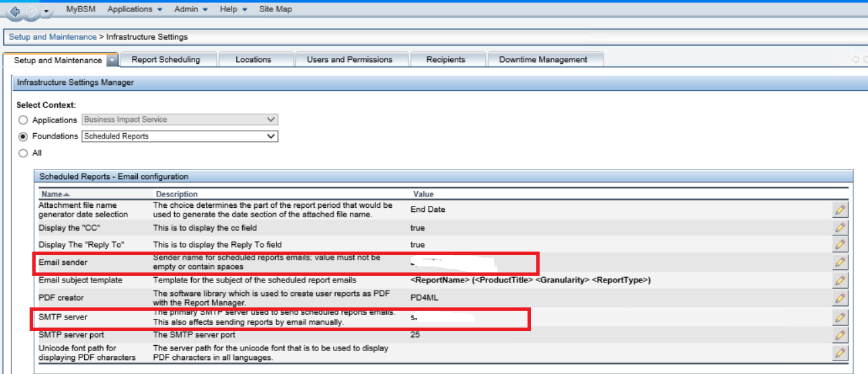The height and width of the screenshot is (374, 868).
Task: Switch to the Report Scheduling tab
Action: pos(166,59)
